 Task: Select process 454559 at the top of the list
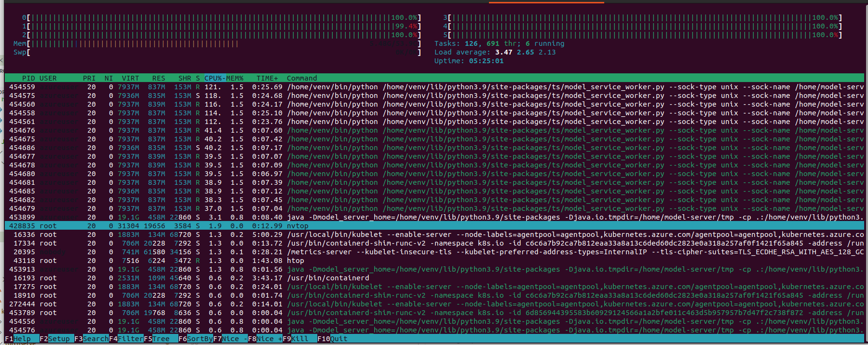(22, 87)
